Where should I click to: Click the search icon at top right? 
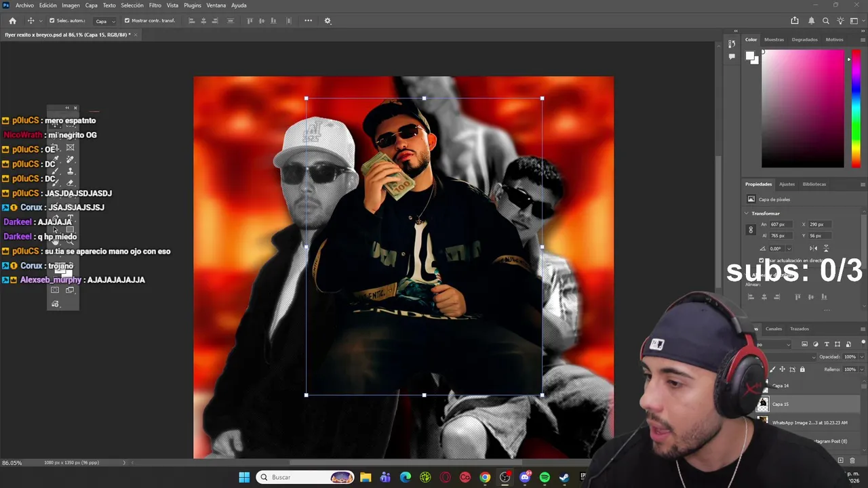pos(825,21)
